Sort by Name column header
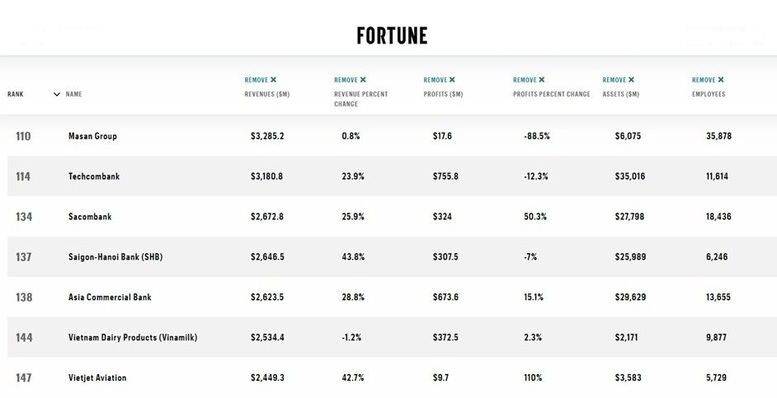 [74, 94]
